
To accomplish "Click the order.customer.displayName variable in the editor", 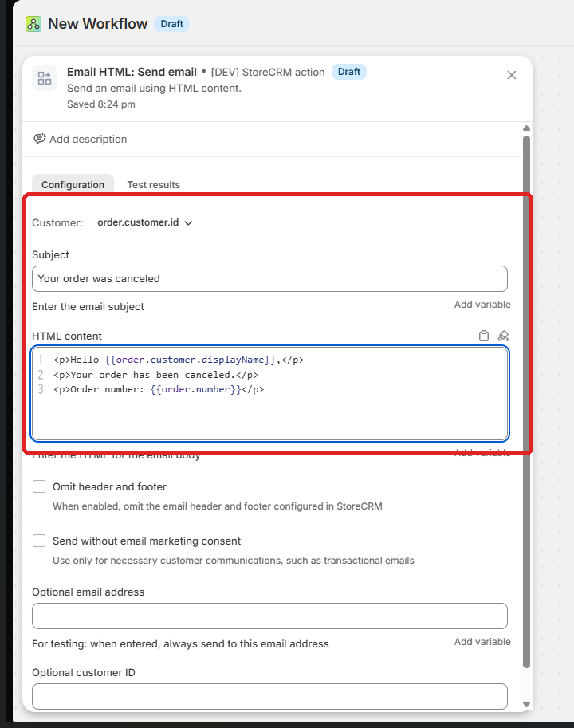I will pyautogui.click(x=191, y=360).
